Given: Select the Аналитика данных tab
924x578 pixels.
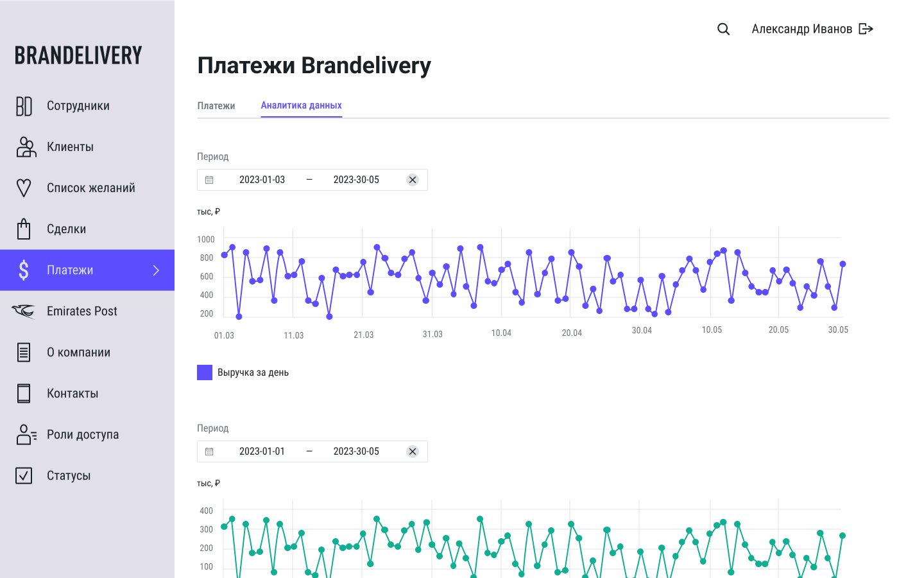Looking at the screenshot, I should coord(301,105).
